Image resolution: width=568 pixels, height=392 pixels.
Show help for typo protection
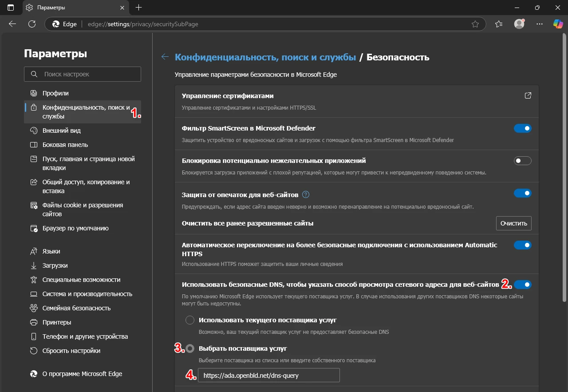[305, 194]
